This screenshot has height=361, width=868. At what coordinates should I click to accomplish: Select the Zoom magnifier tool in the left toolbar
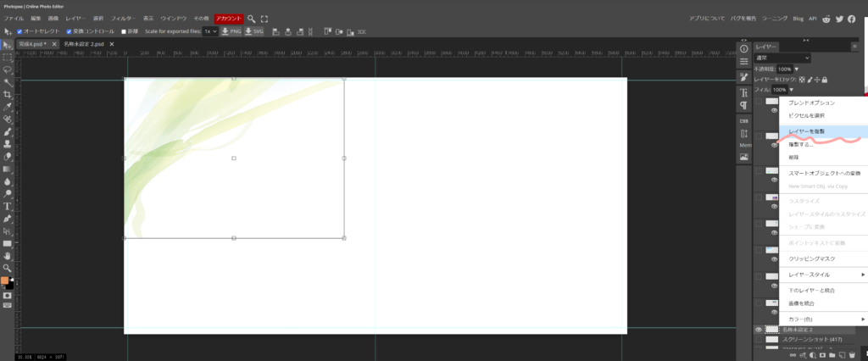click(x=7, y=267)
